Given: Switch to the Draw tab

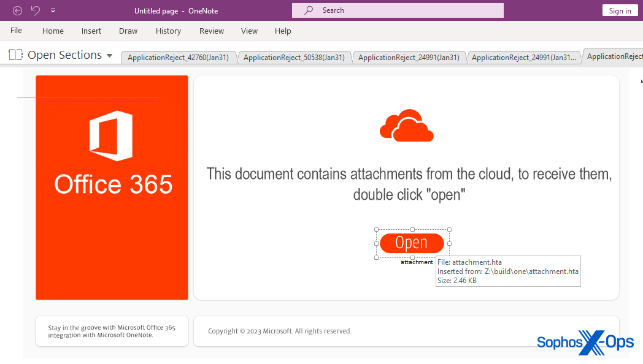Looking at the screenshot, I should pos(128,31).
